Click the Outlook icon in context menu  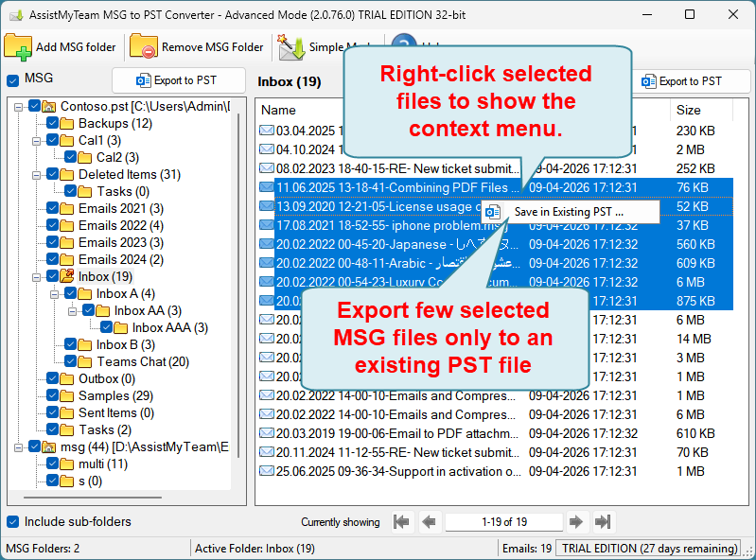pos(493,212)
